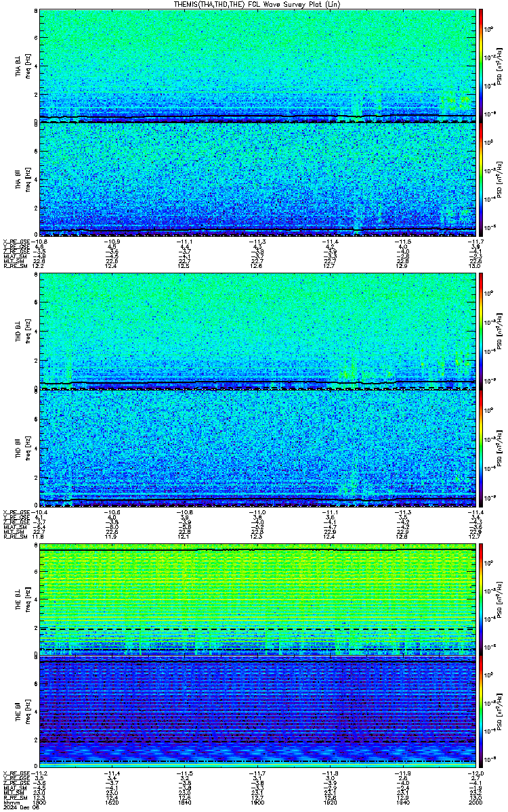This screenshot has width=508, height=812.
Task: Click the "hhmm" time-axis row label
Action: point(10,801)
